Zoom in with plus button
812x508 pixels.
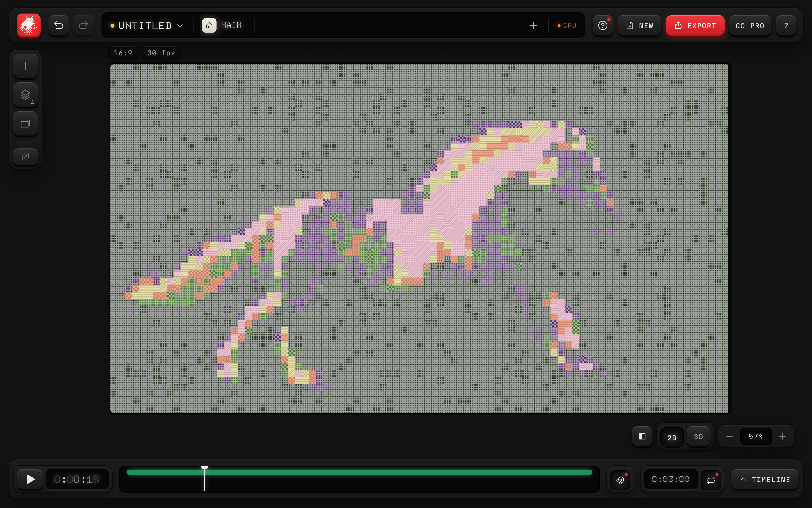tap(783, 437)
